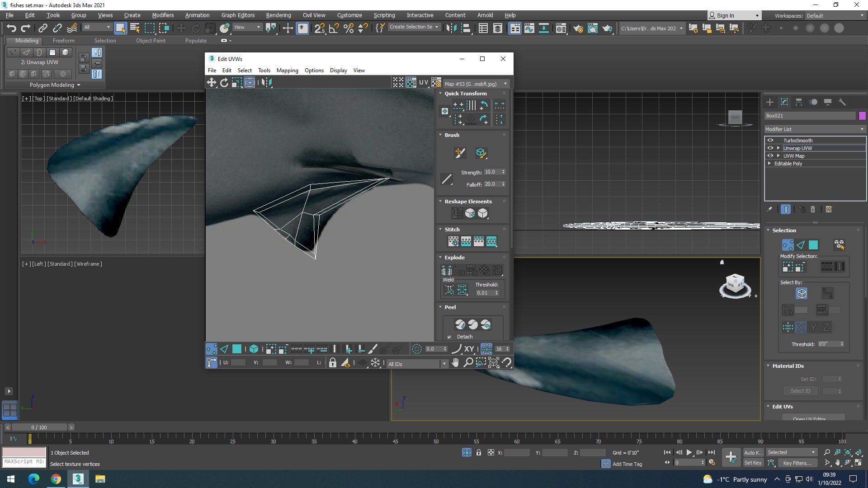Toggle the Angle Snap icon
This screenshot has height=488, width=868.
[334, 28]
